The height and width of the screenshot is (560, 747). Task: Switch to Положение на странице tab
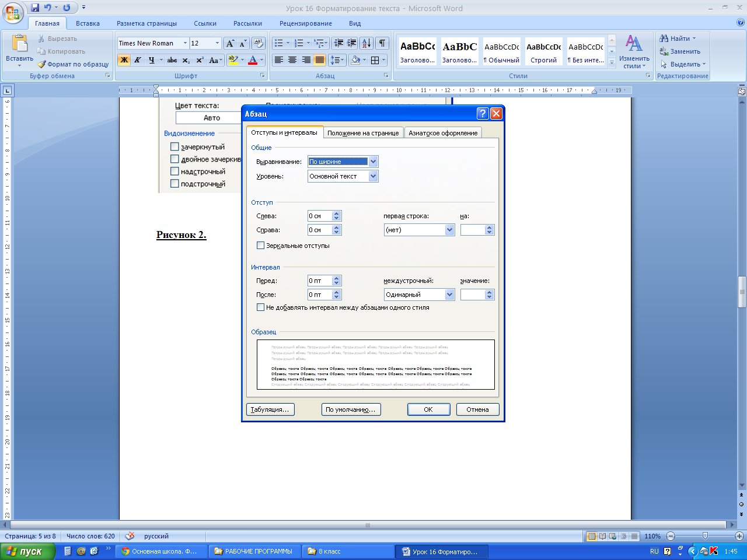pos(363,133)
